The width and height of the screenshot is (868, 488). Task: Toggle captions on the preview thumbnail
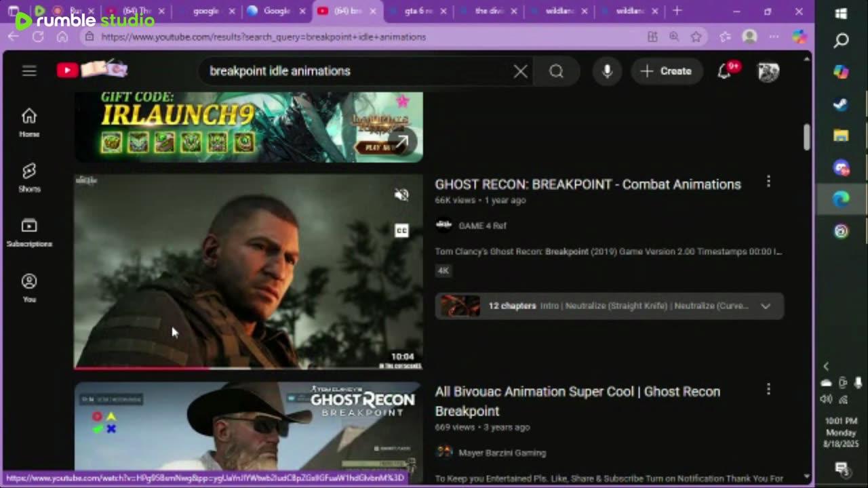point(401,230)
